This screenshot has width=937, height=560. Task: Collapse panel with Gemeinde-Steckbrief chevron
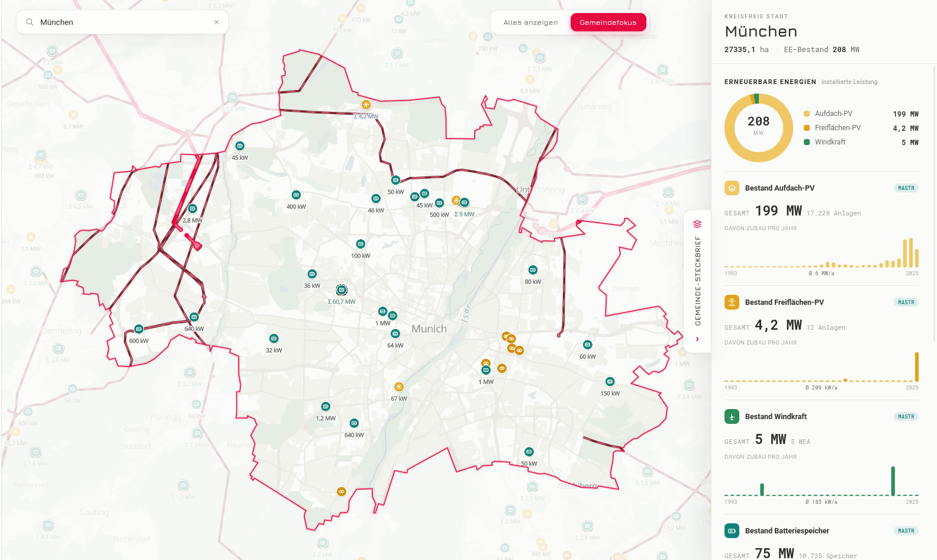click(x=697, y=339)
